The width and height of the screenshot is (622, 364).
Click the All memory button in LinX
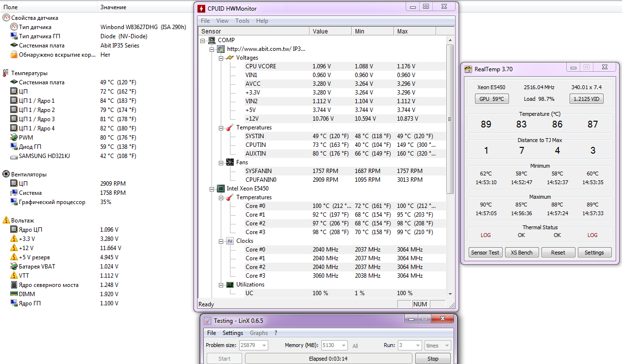coord(355,346)
